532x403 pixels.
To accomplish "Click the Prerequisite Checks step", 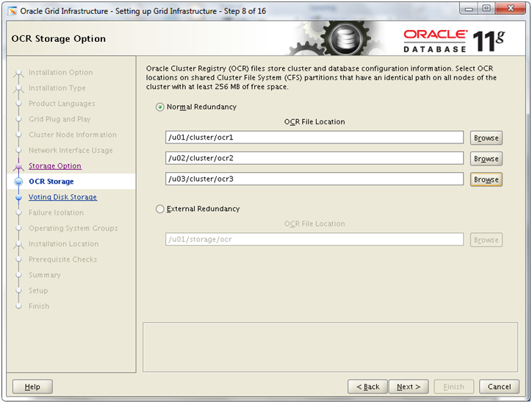I will pos(62,260).
